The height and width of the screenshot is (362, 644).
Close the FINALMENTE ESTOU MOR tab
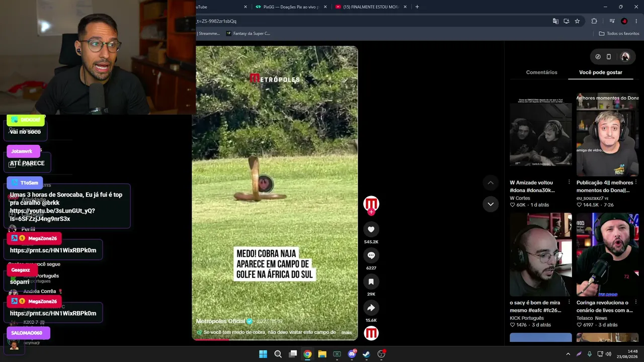[405, 7]
